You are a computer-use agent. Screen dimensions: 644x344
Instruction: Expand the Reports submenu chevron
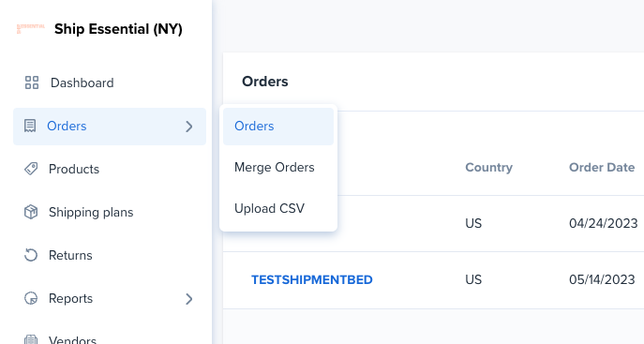[189, 299]
